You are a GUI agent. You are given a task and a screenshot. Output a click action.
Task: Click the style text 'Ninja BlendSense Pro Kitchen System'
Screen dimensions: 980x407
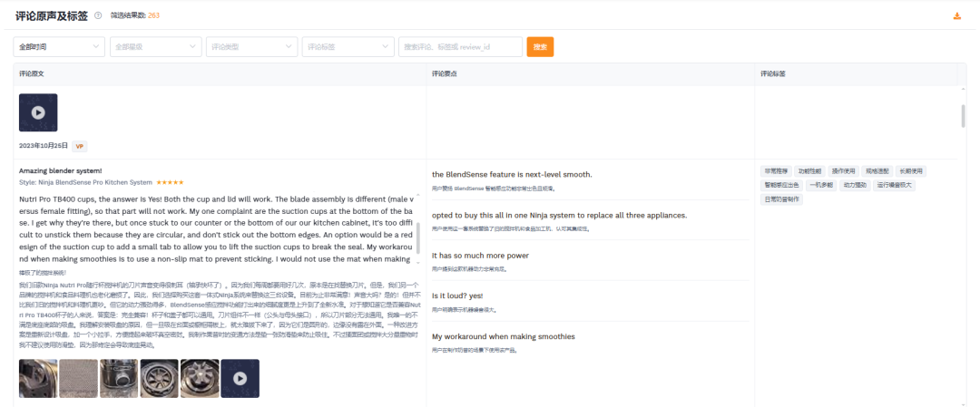94,182
